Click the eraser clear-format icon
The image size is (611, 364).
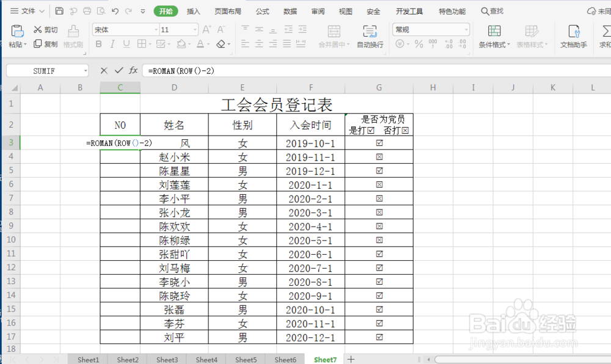[221, 44]
